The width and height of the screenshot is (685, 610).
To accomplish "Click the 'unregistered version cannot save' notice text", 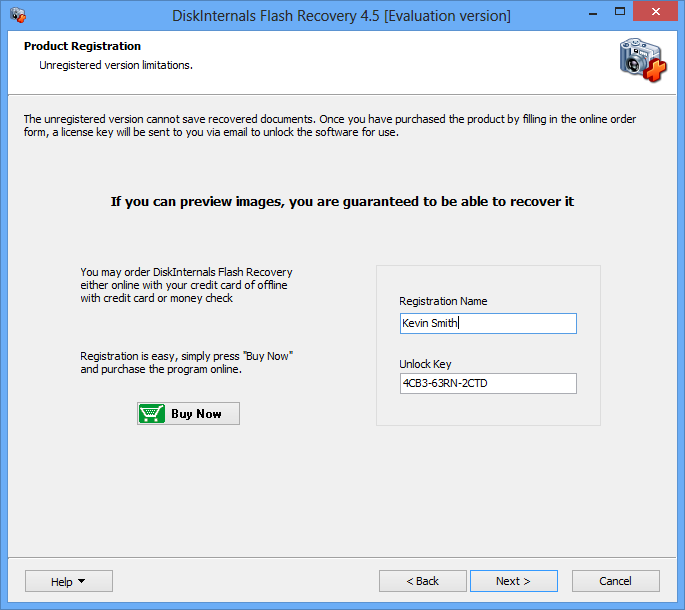I will (330, 125).
